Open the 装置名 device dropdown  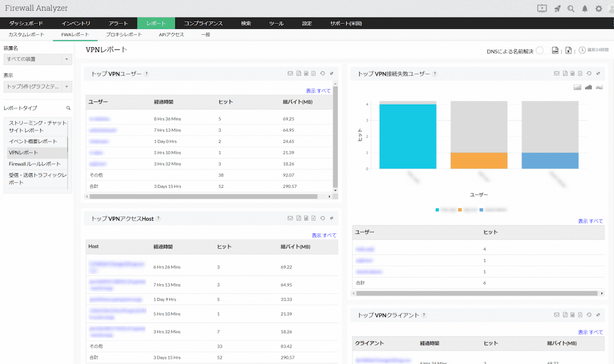(37, 59)
